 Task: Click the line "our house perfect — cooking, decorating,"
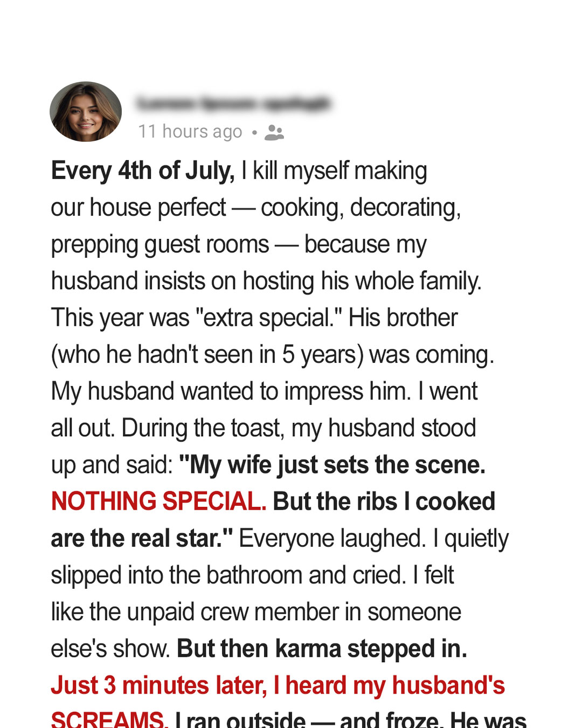256,208
